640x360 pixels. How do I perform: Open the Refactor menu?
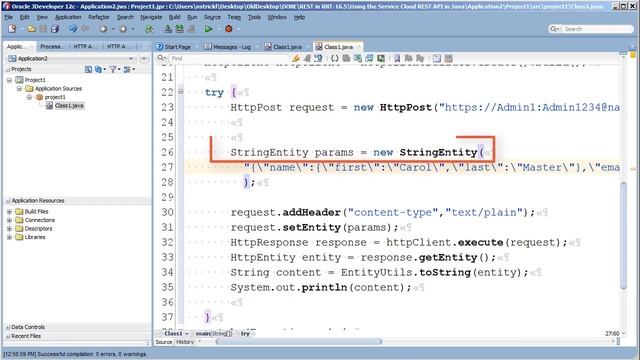tap(99, 17)
